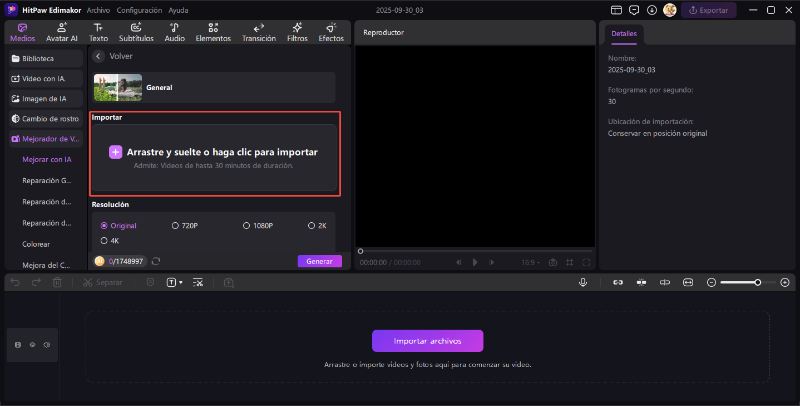This screenshot has width=800, height=406.
Task: Click the Generar button
Action: (319, 261)
